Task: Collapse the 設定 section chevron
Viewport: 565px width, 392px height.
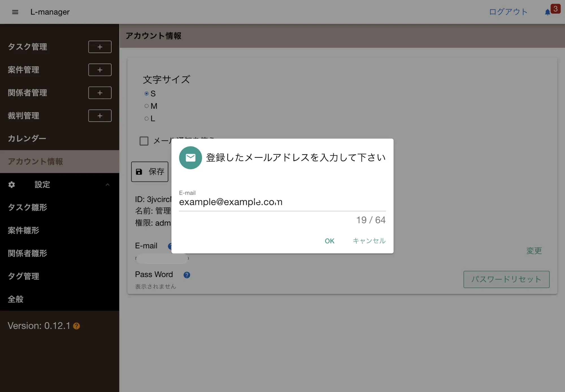Action: 107,185
